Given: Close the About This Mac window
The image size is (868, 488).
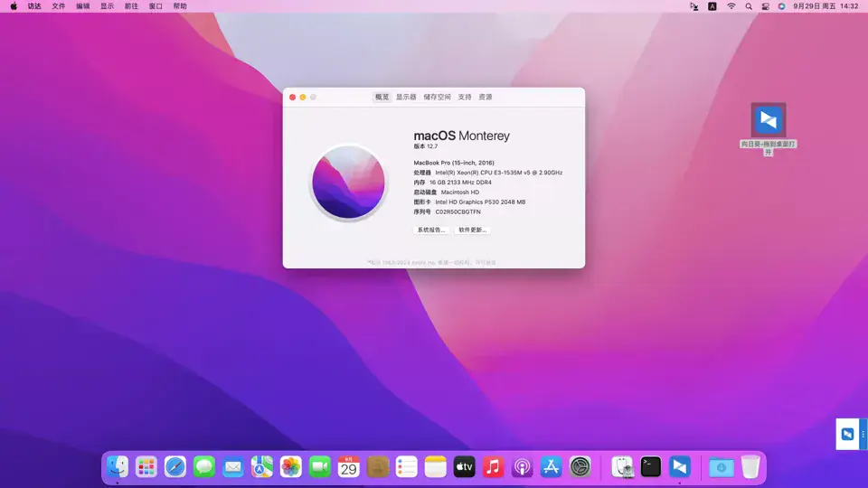Looking at the screenshot, I should 292,98.
